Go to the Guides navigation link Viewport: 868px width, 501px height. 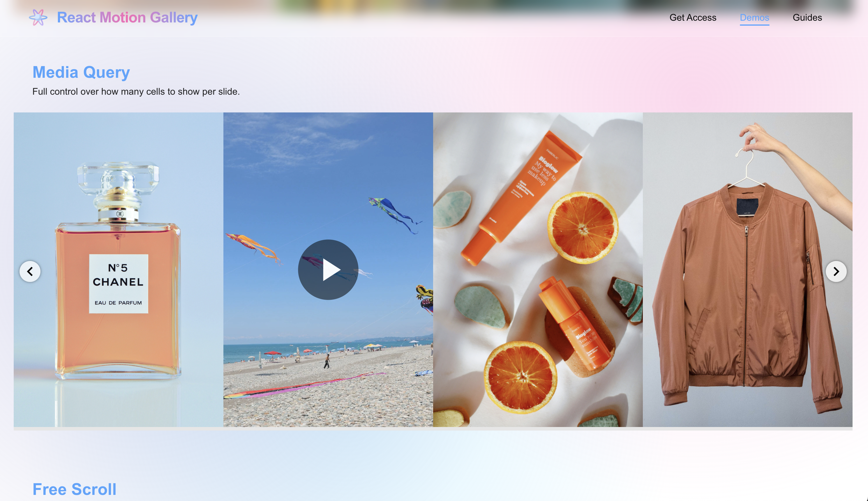[807, 17]
